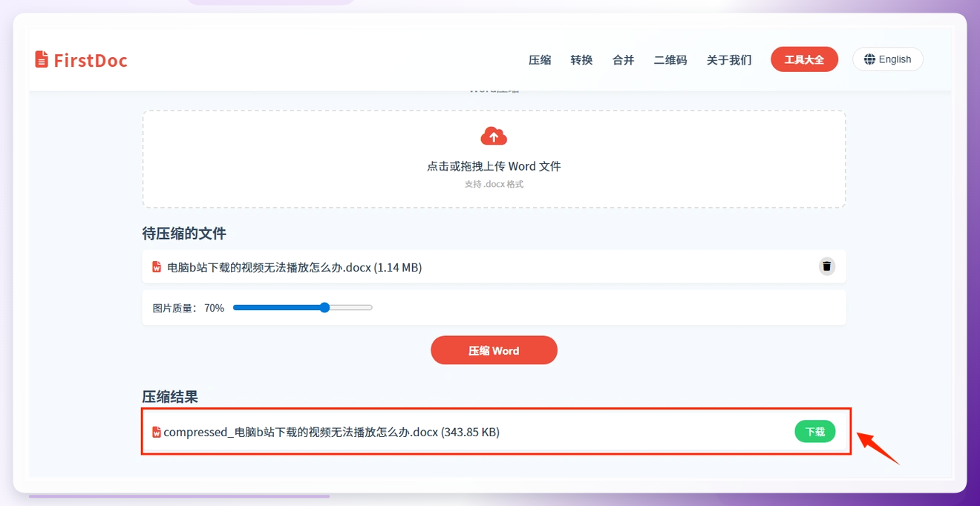Click the 压缩 Word button
This screenshot has width=980, height=506.
tap(494, 350)
